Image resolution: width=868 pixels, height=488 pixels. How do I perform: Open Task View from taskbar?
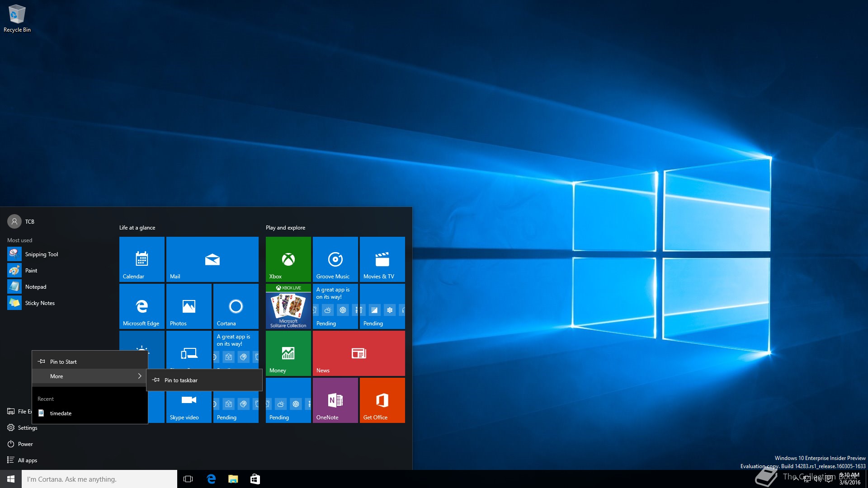click(188, 479)
